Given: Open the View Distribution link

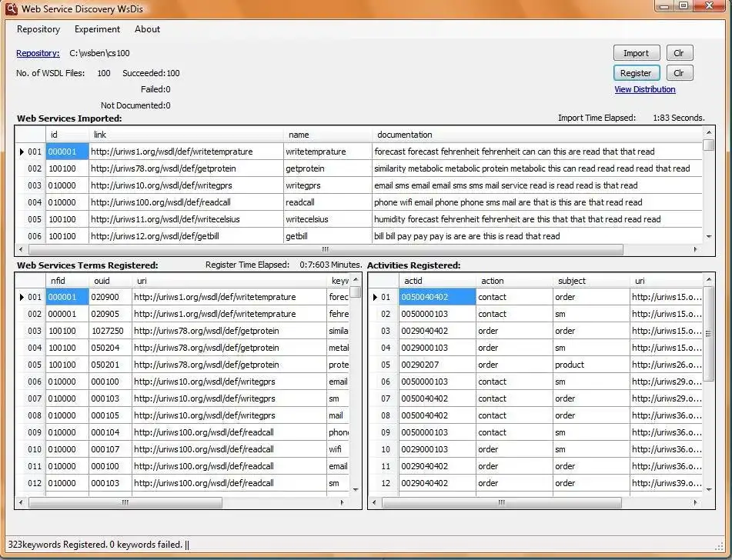Looking at the screenshot, I should click(x=645, y=89).
